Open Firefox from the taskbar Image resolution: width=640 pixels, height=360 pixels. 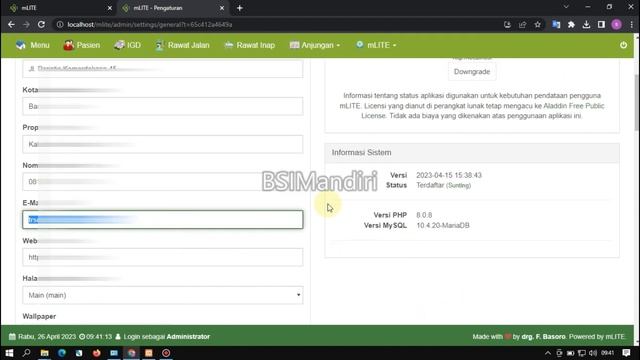click(96, 353)
